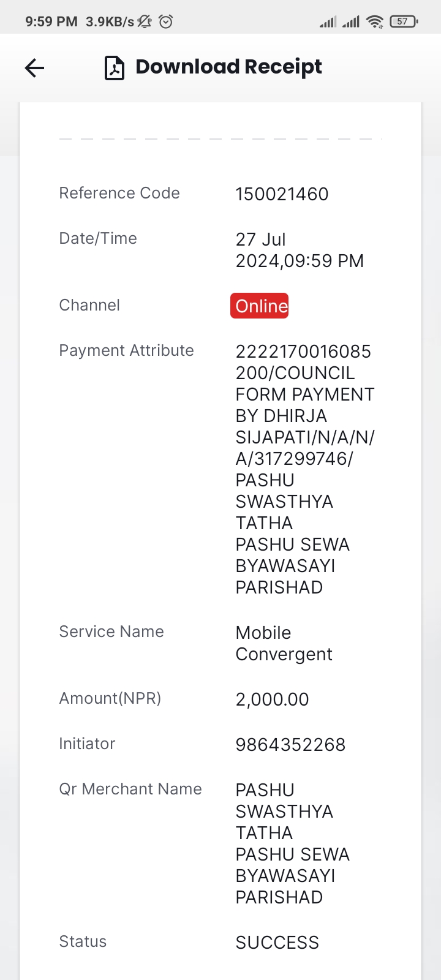The width and height of the screenshot is (441, 980).
Task: Tap the Mobile Convergent service name
Action: (284, 644)
